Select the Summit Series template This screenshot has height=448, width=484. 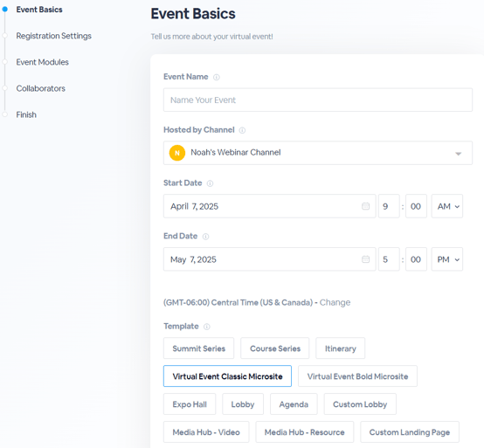199,348
